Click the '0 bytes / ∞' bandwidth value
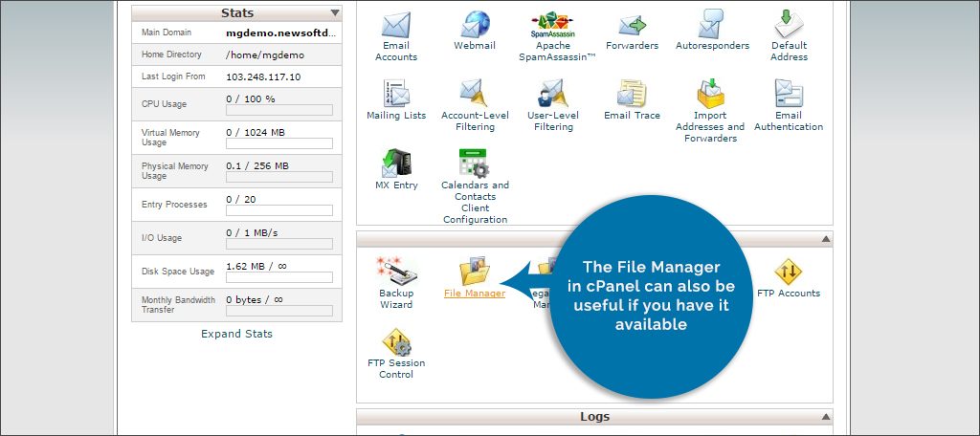Image resolution: width=980 pixels, height=436 pixels. 255,300
